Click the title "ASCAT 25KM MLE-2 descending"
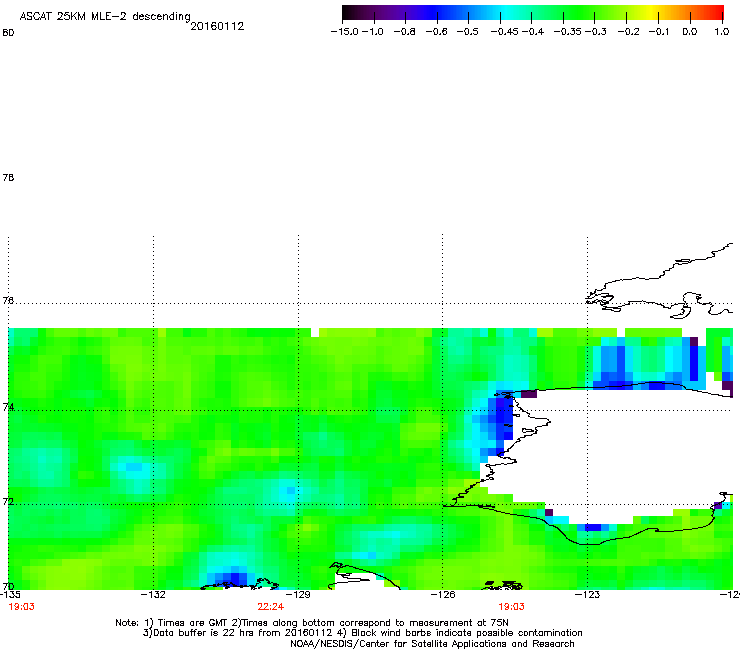The width and height of the screenshot is (740, 650). 105,17
